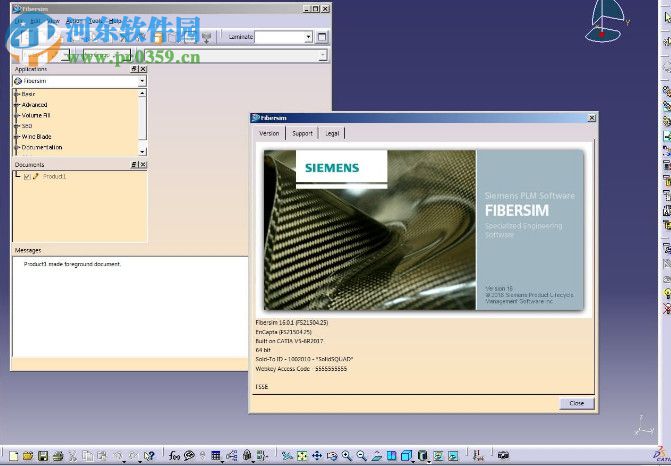This screenshot has height=466, width=671.
Task: Open the Fibersim applications dropdown
Action: click(142, 81)
